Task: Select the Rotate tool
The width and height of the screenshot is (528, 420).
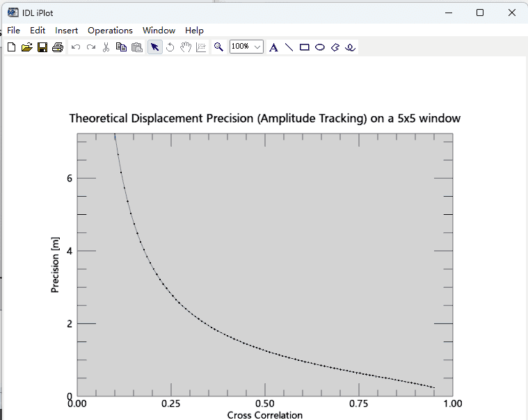Action: [170, 47]
